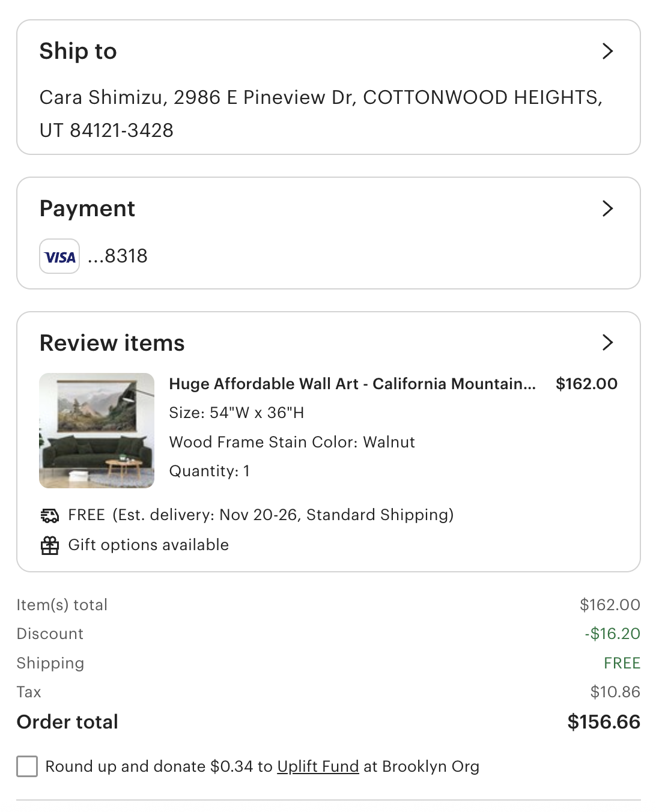Click the Order total amount $156.66
Viewport: 656px width, 812px height.
604,722
